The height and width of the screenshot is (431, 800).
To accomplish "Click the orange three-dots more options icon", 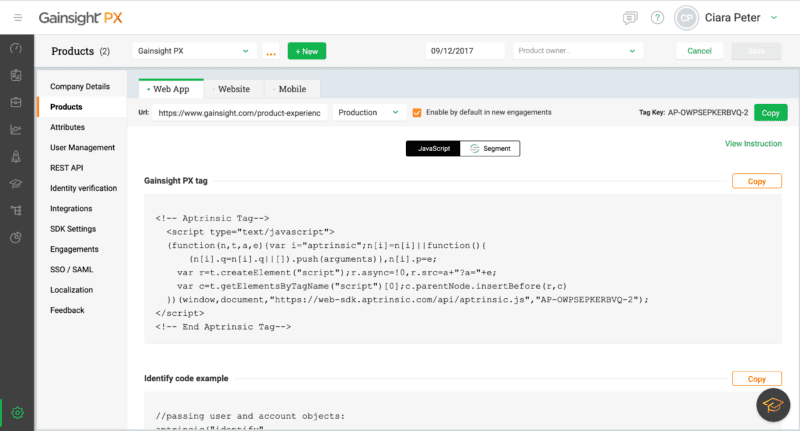I will click(x=271, y=52).
